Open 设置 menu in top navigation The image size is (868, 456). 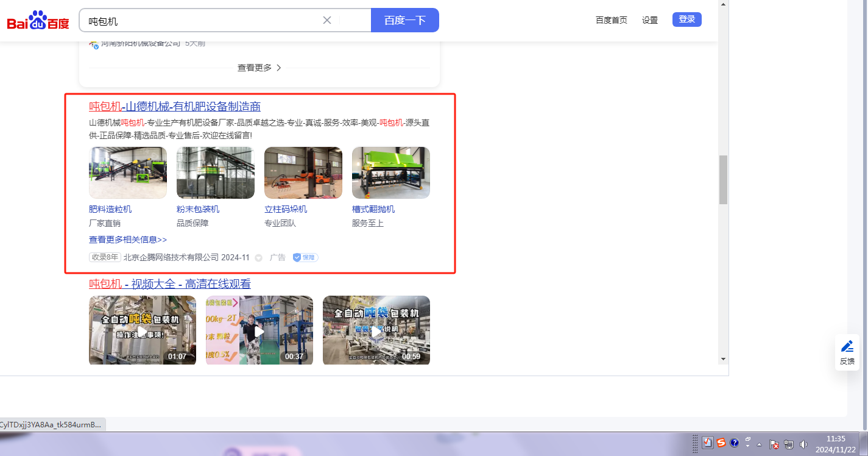click(650, 20)
